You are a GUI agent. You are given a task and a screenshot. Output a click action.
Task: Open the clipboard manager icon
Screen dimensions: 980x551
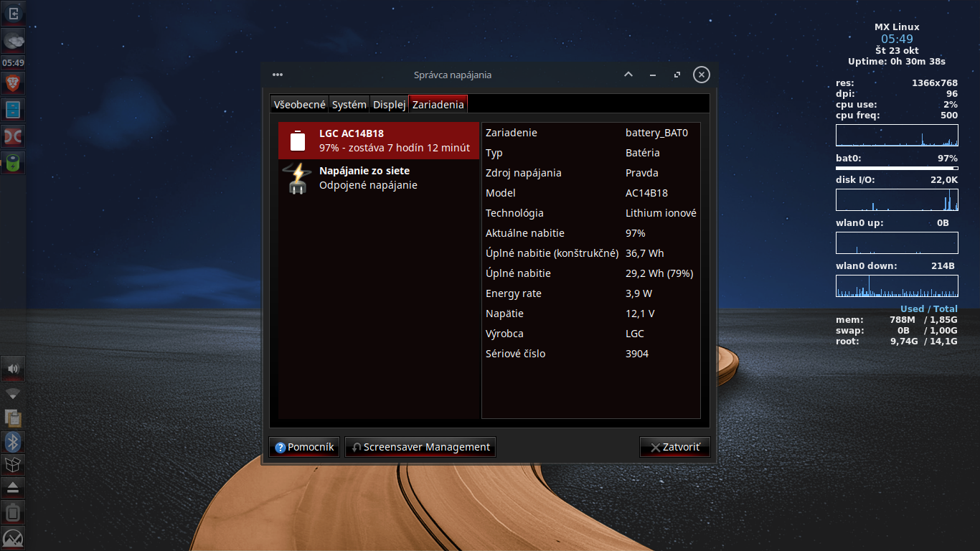13,418
